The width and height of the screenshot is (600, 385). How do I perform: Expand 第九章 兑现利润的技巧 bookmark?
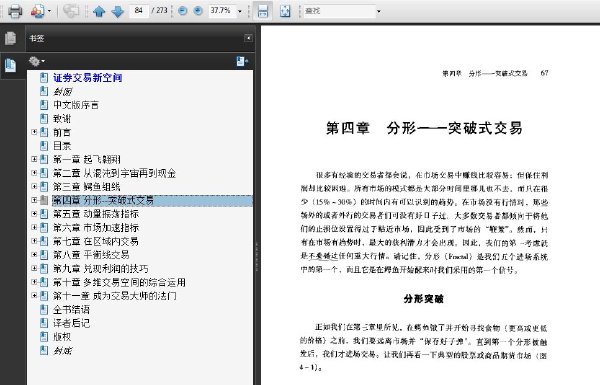[x=34, y=268]
